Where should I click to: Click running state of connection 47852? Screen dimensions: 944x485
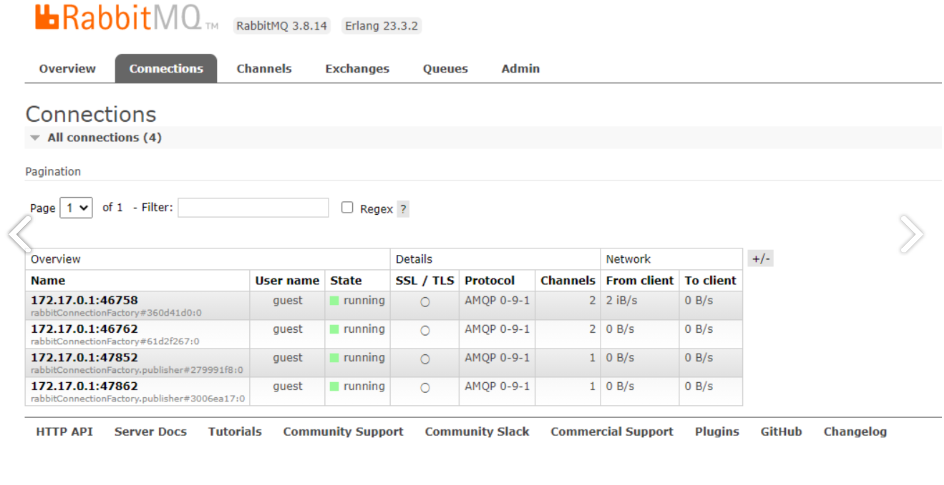[x=358, y=357]
